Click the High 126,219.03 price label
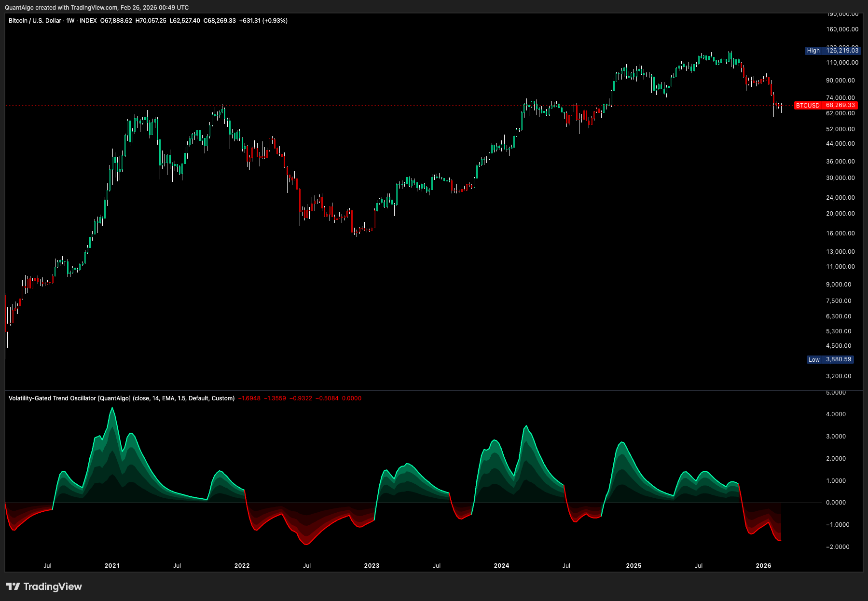Screen dimensions: 868x601 tap(833, 51)
